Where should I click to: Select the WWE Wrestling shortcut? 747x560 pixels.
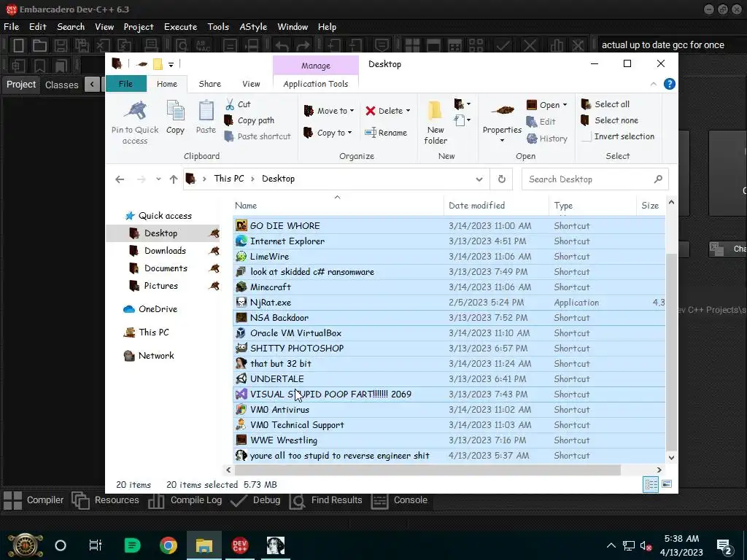tap(449, 440)
